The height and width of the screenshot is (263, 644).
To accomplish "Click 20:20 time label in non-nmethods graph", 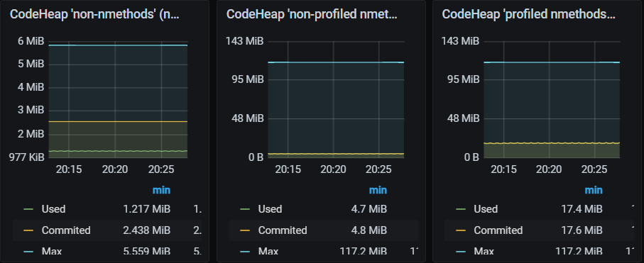I will coord(116,169).
